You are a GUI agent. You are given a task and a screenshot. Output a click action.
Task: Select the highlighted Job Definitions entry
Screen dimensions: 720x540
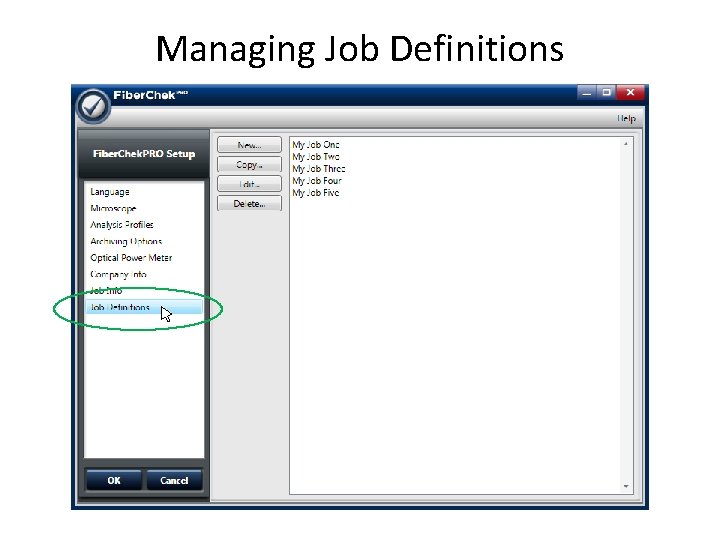pyautogui.click(x=144, y=307)
